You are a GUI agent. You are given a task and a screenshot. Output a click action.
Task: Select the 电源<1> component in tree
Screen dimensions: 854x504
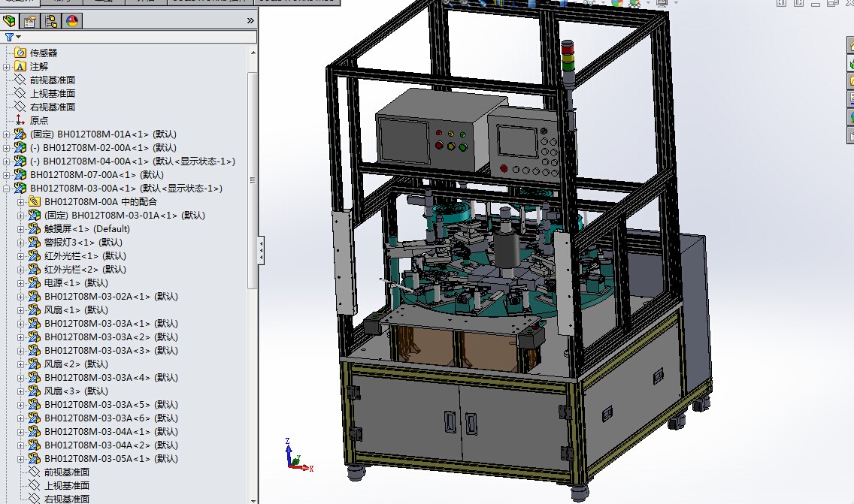coord(75,283)
